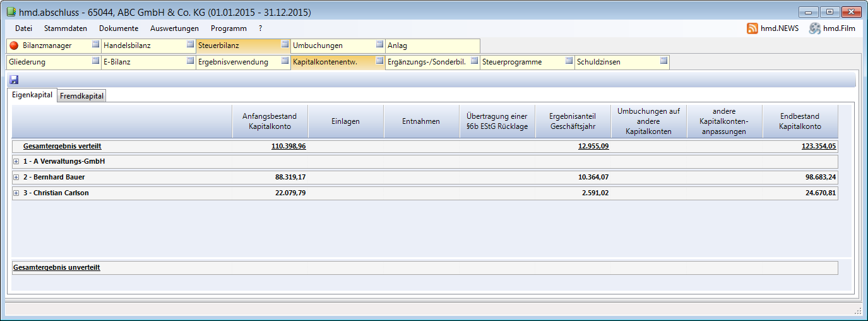Click small square icon on Steuerbilanz tab
868x321 pixels.
click(x=285, y=45)
